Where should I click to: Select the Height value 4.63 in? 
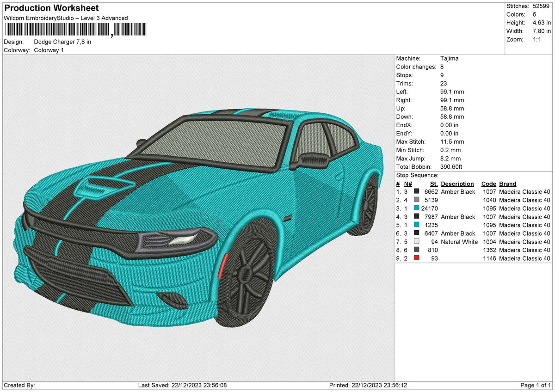(541, 23)
